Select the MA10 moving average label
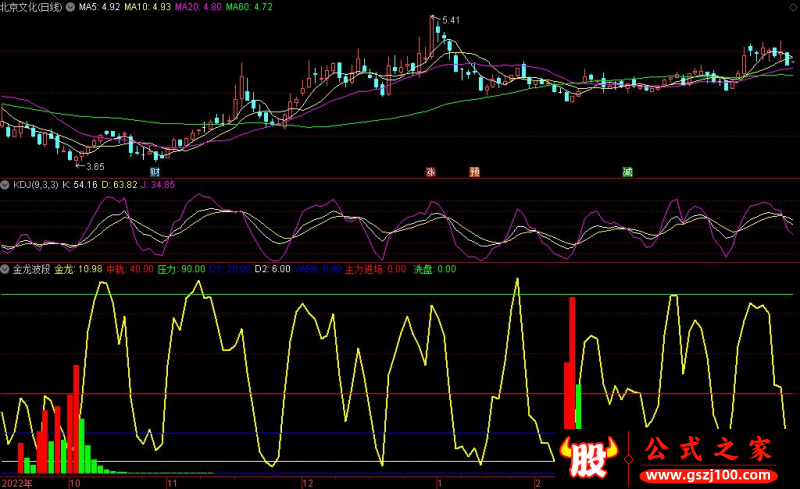Image resolution: width=800 pixels, height=489 pixels. pyautogui.click(x=152, y=6)
